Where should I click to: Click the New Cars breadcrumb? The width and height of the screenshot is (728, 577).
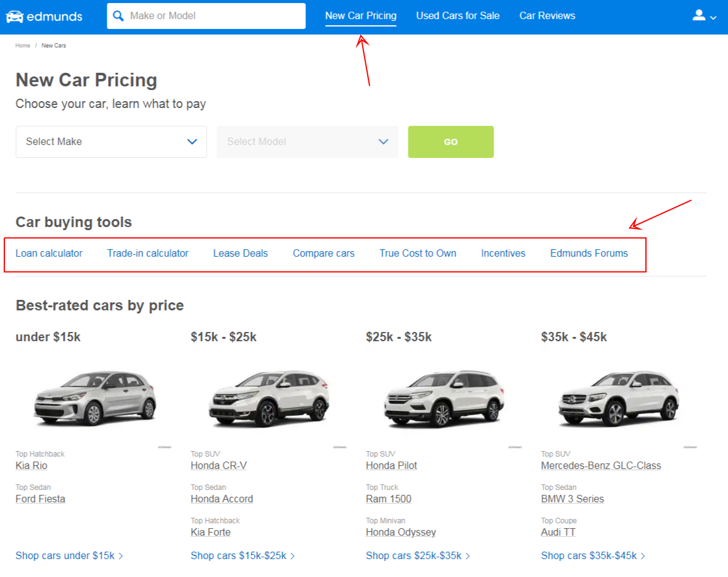click(x=54, y=46)
